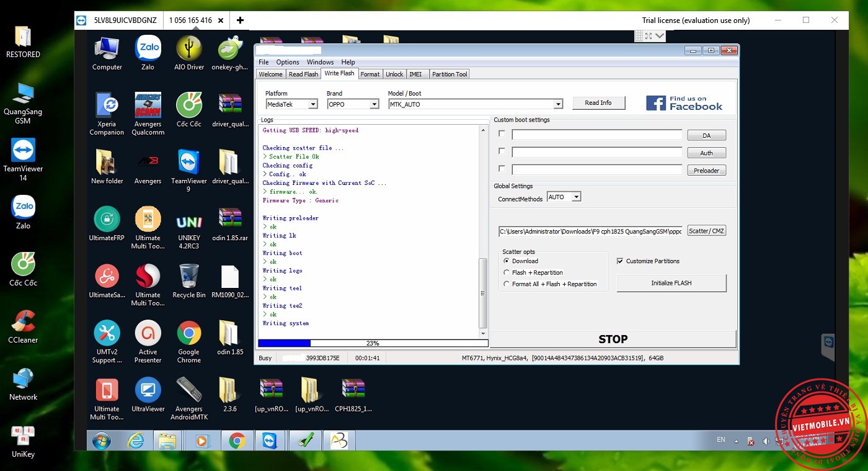Untick Customize Partitions checkbox

pyautogui.click(x=620, y=261)
